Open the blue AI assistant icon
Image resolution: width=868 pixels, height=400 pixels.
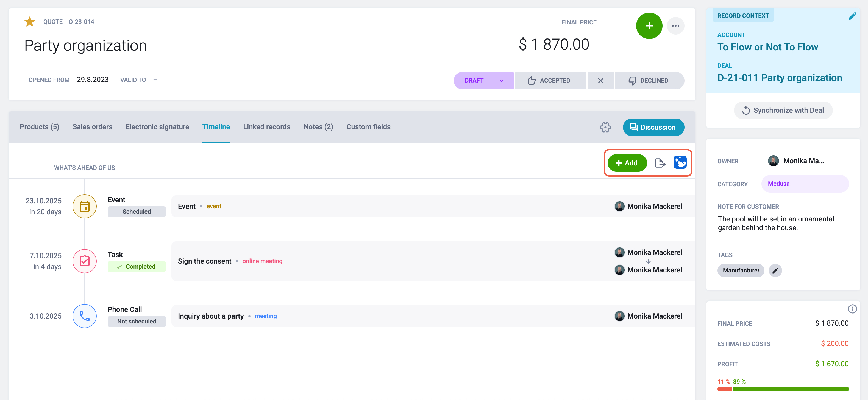(680, 162)
